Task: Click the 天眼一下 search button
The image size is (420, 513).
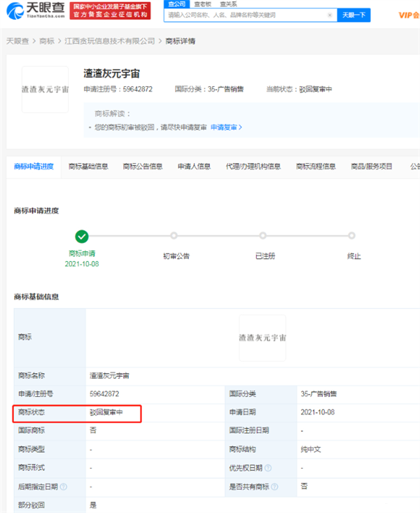Action: coord(353,15)
